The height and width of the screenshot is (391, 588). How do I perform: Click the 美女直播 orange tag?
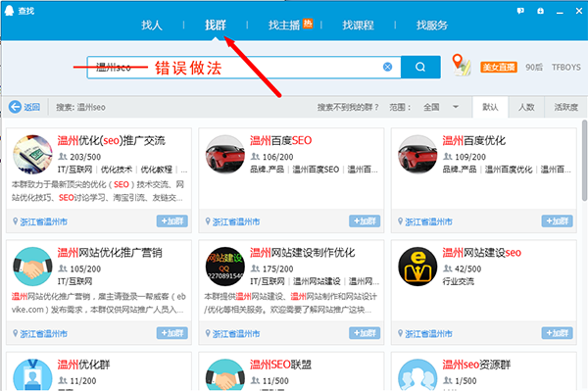coord(499,67)
